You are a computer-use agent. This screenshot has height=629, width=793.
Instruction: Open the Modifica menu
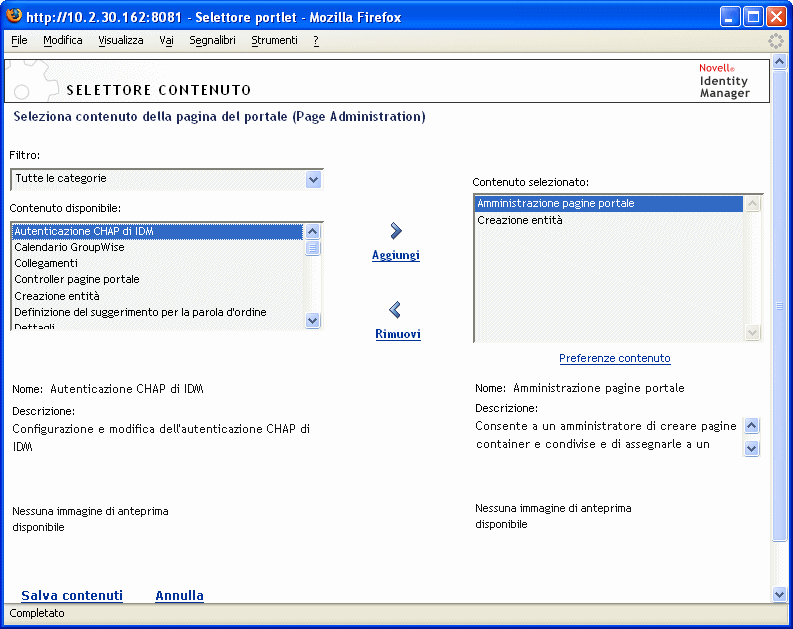click(x=63, y=40)
